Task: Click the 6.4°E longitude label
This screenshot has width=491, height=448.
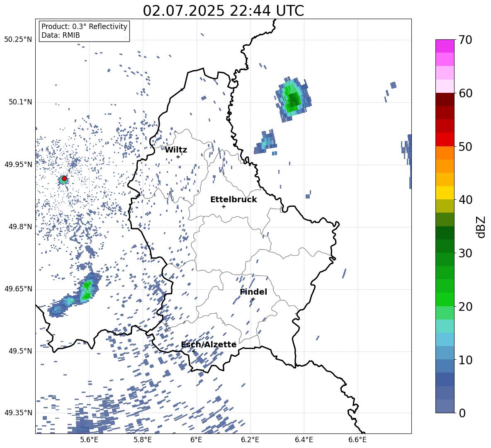Action: tap(304, 440)
